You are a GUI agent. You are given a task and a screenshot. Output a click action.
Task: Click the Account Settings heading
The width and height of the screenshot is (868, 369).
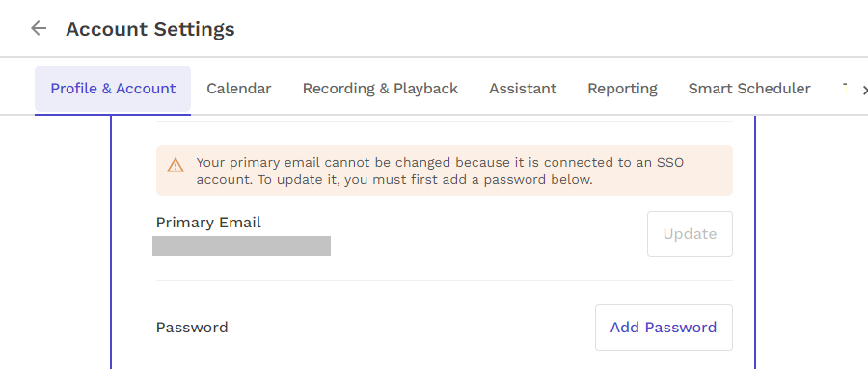pos(150,29)
